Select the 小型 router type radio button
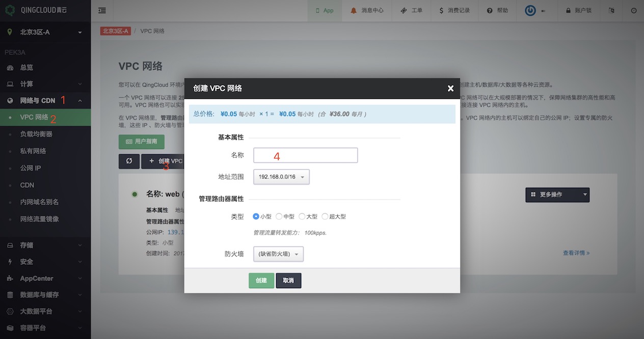The height and width of the screenshot is (339, 644). point(256,216)
